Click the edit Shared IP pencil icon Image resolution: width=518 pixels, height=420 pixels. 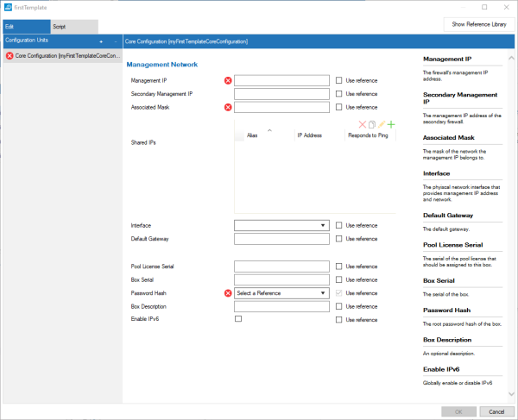(382, 124)
